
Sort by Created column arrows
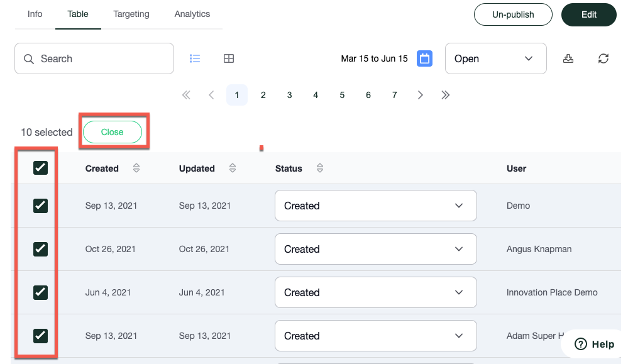pos(136,168)
